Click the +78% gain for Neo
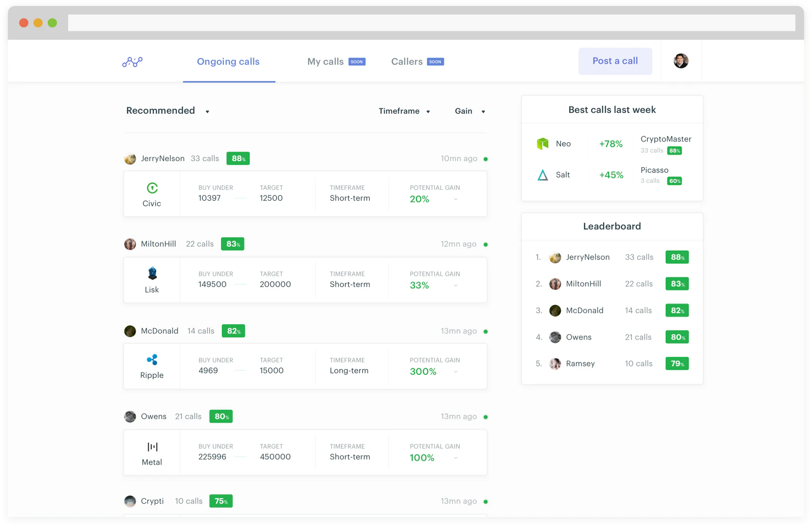812x527 pixels. click(610, 144)
